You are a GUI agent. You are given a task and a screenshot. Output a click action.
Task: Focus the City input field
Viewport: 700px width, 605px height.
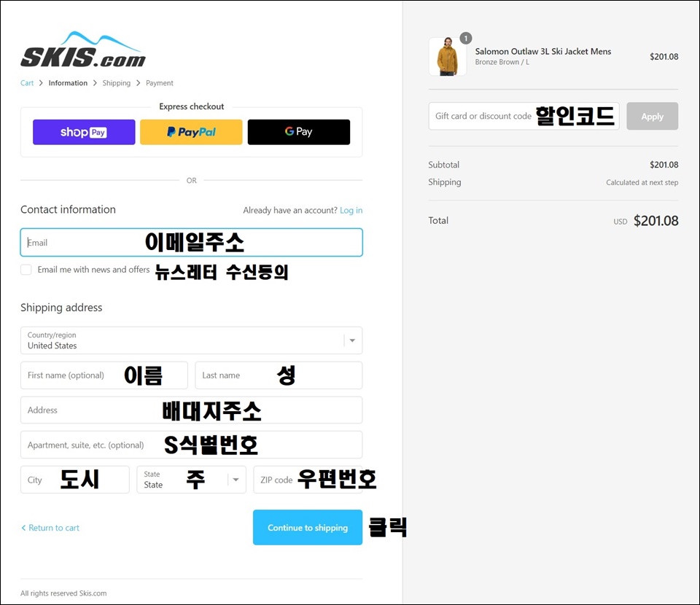(75, 480)
